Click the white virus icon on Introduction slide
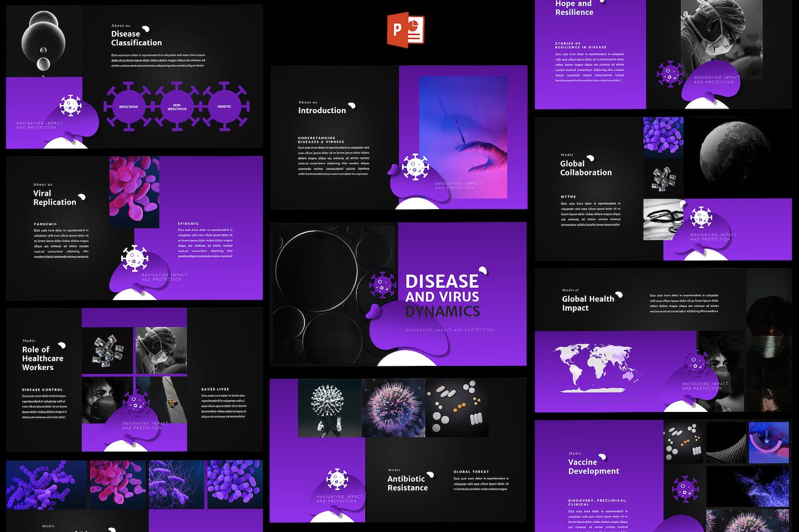Screen dimensions: 799x532 click(x=415, y=167)
